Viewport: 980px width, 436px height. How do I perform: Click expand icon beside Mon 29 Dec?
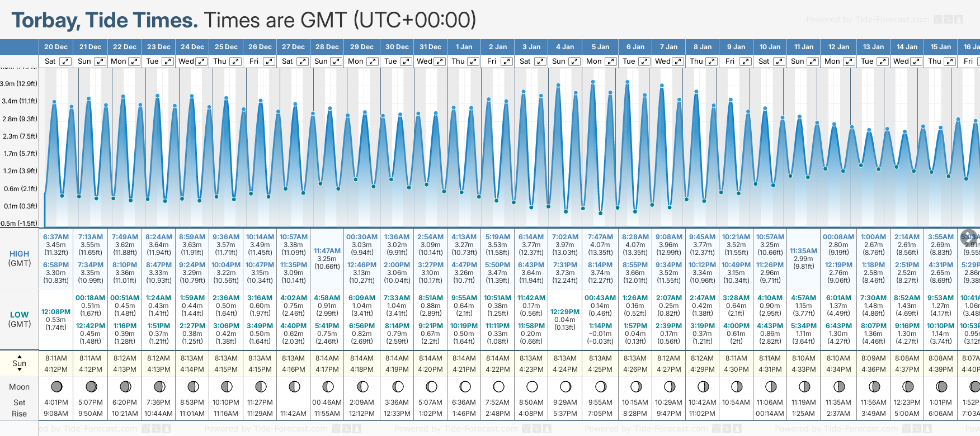point(373,61)
